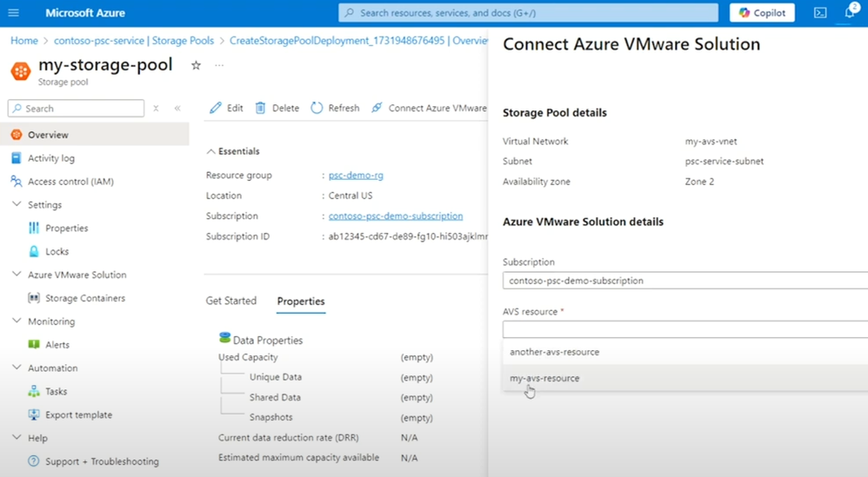868x477 pixels.
Task: Switch to Get Started tab
Action: pos(231,301)
